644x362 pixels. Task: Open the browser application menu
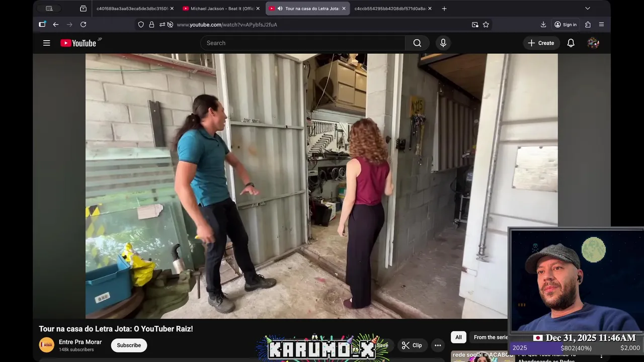[601, 25]
